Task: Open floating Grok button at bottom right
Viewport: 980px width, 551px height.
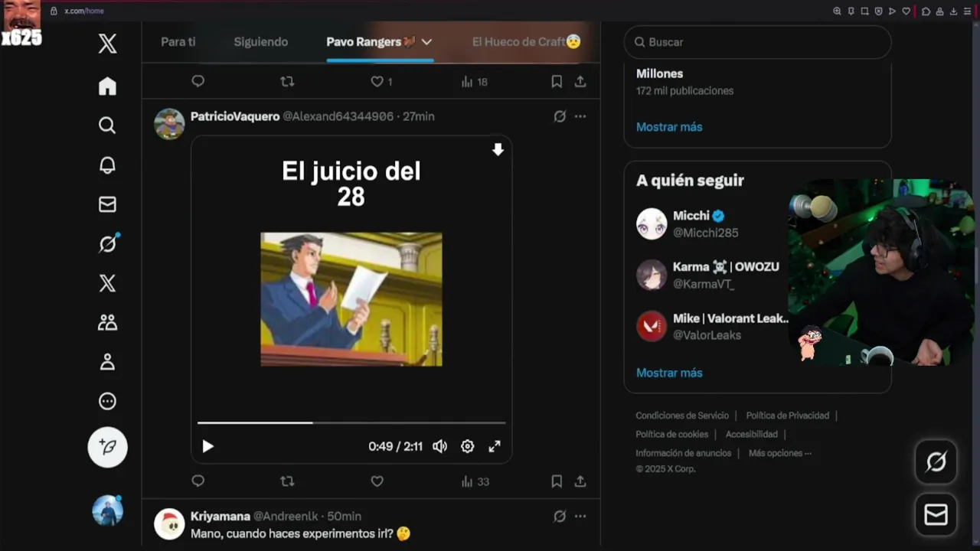Action: (x=936, y=461)
